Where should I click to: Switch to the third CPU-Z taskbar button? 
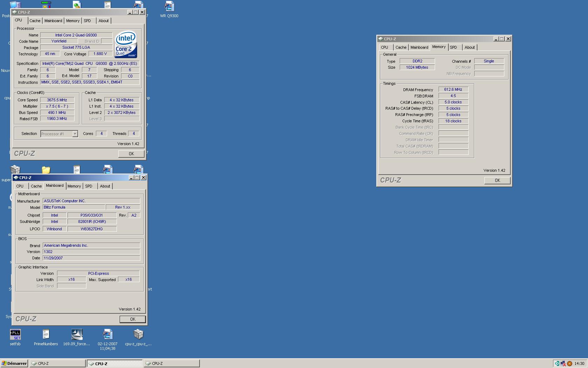pyautogui.click(x=172, y=363)
